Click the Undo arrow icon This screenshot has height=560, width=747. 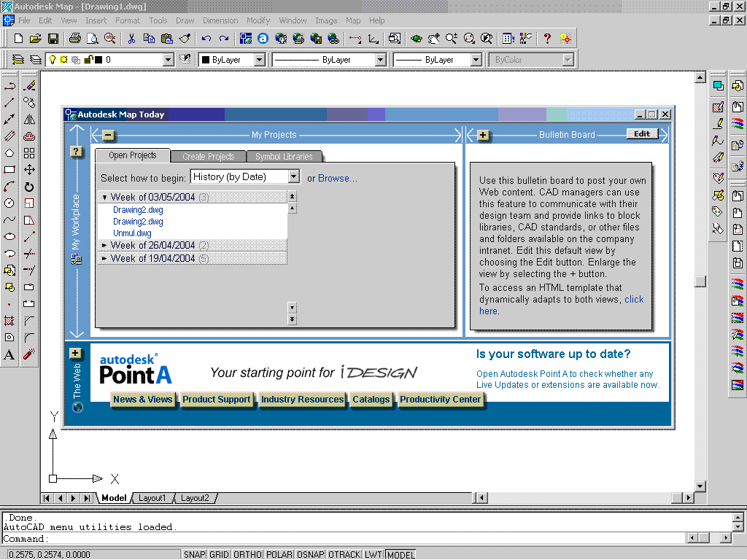206,39
